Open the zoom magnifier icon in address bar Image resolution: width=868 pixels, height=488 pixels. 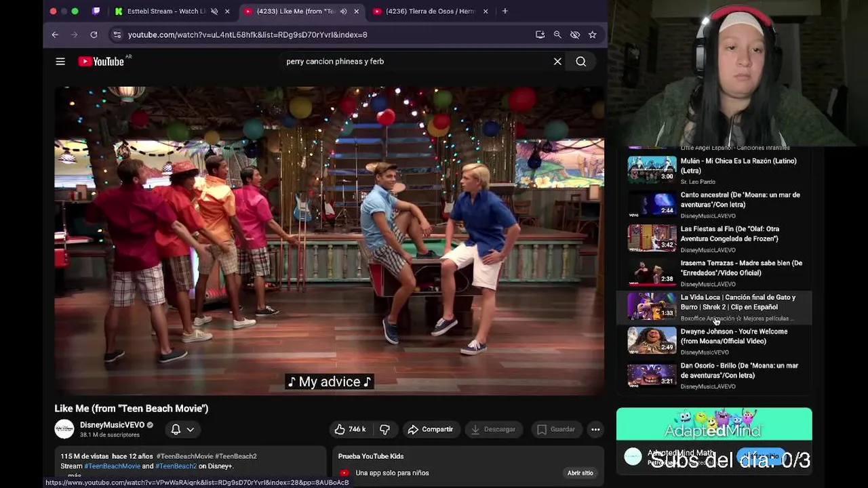pyautogui.click(x=557, y=35)
